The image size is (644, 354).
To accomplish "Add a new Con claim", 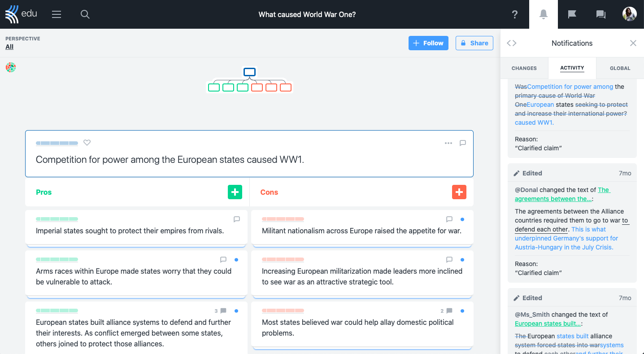I will tap(459, 192).
